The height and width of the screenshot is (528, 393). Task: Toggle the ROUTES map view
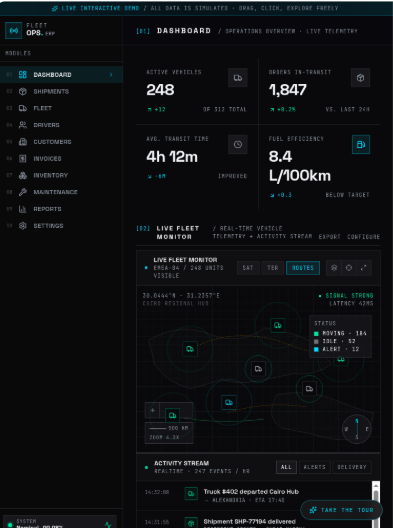(303, 268)
